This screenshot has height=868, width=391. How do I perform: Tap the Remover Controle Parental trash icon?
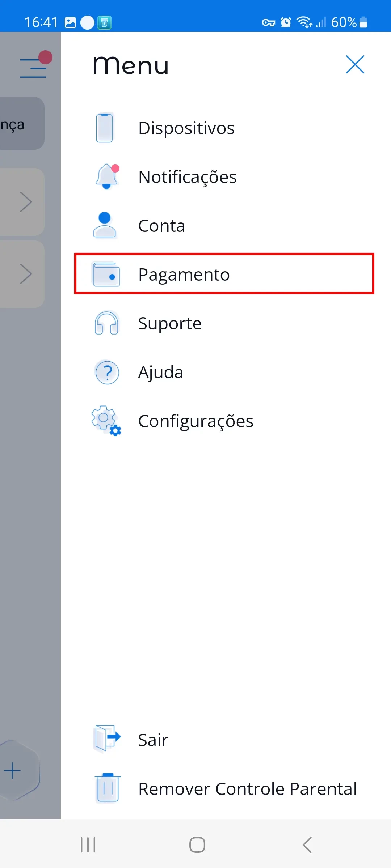107,788
